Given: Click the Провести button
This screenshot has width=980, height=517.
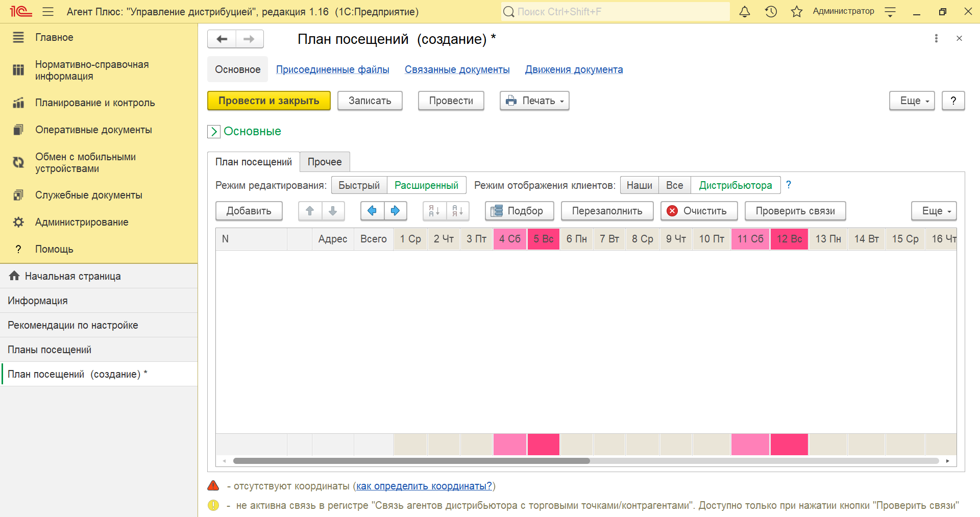Looking at the screenshot, I should click(x=451, y=101).
